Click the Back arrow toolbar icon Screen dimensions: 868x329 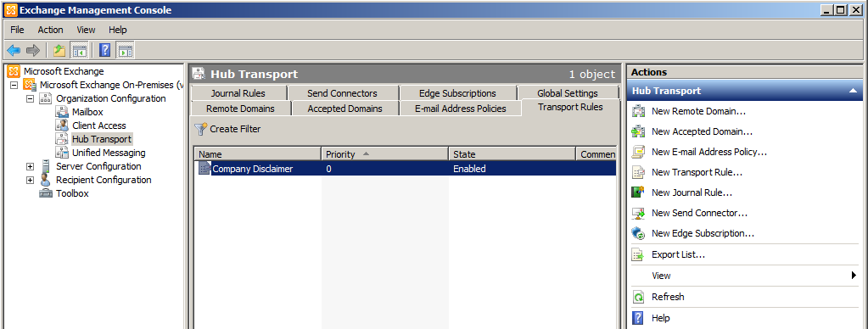point(14,50)
